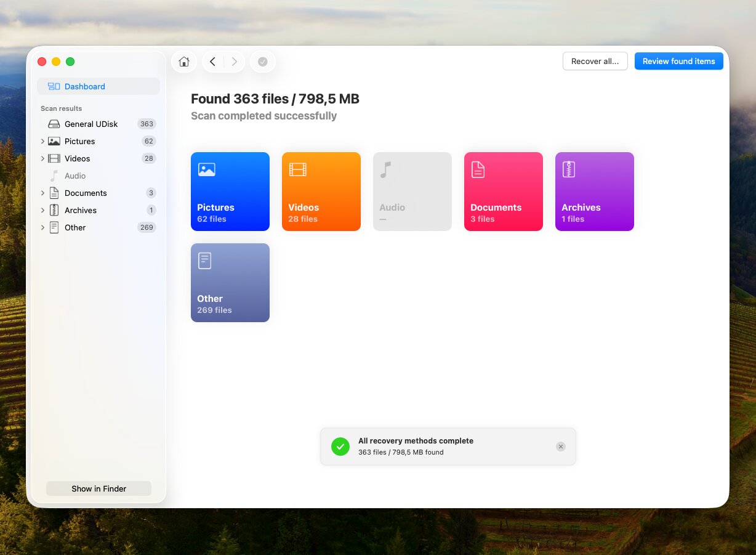Select Audio in the sidebar
The width and height of the screenshot is (756, 555).
(99, 176)
